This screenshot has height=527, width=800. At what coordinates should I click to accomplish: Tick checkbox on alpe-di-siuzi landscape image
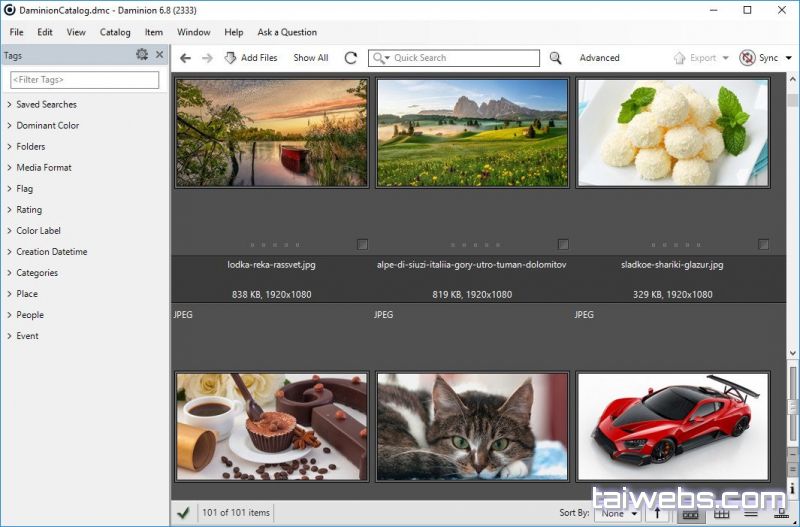coord(563,244)
